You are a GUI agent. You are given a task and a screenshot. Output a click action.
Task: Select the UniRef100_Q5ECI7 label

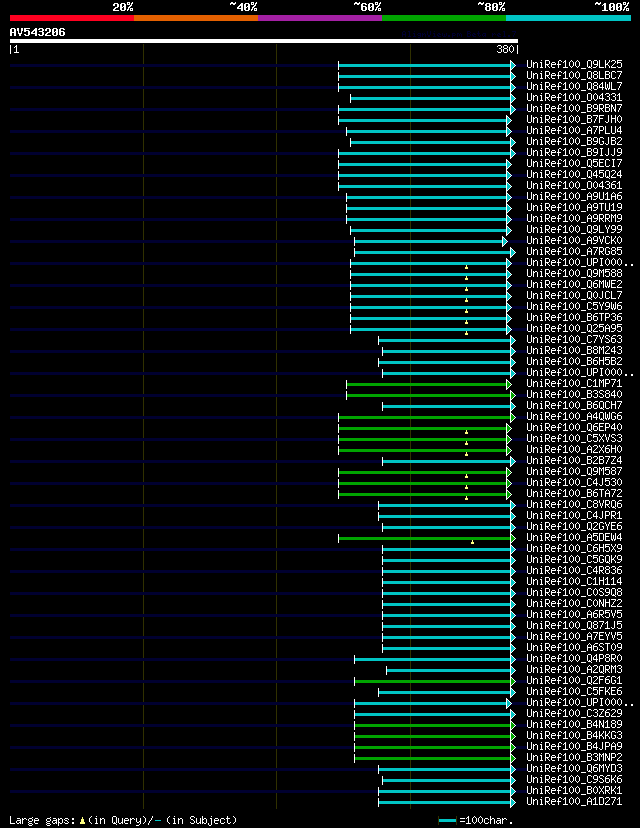click(x=574, y=163)
